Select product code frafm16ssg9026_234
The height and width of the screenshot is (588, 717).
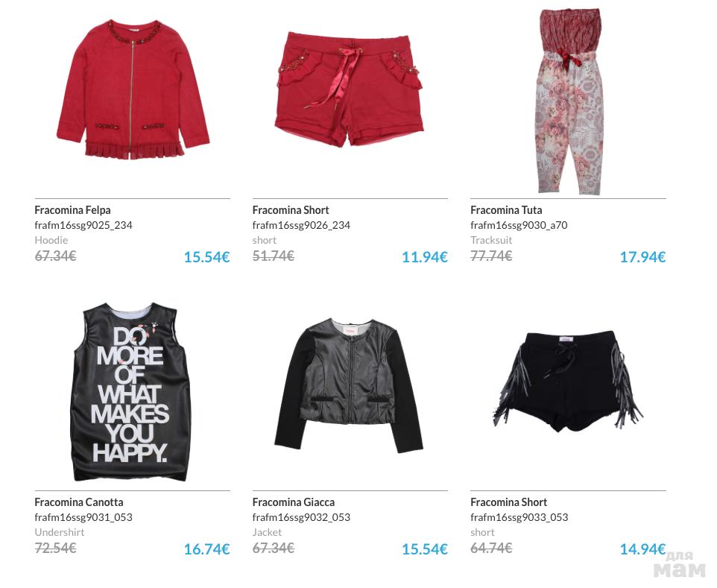point(301,225)
